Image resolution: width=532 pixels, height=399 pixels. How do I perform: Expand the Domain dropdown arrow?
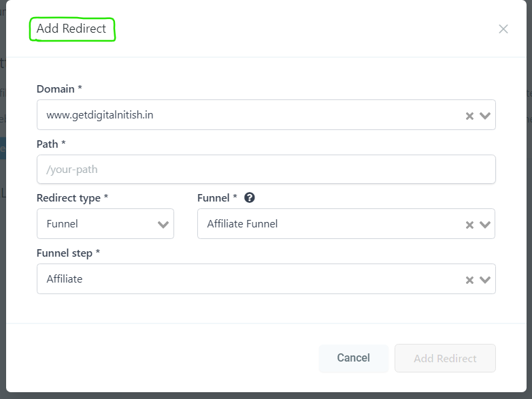point(485,116)
